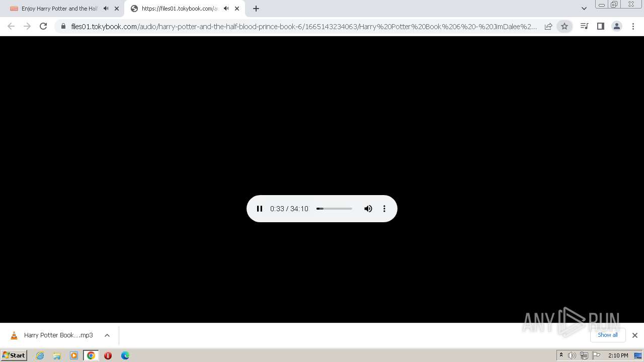
Task: Close the Enjoy Harry Potter tab
Action: click(117, 9)
